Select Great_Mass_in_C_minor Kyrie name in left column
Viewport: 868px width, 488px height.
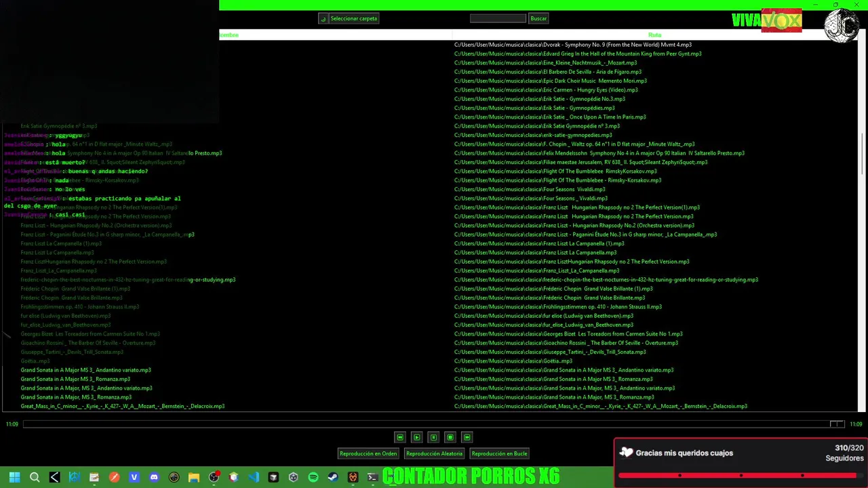click(123, 406)
